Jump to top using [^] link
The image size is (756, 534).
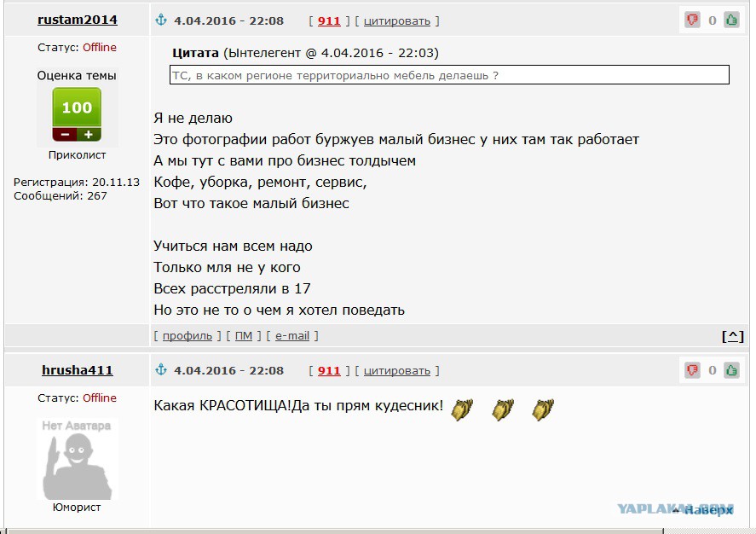click(x=732, y=336)
